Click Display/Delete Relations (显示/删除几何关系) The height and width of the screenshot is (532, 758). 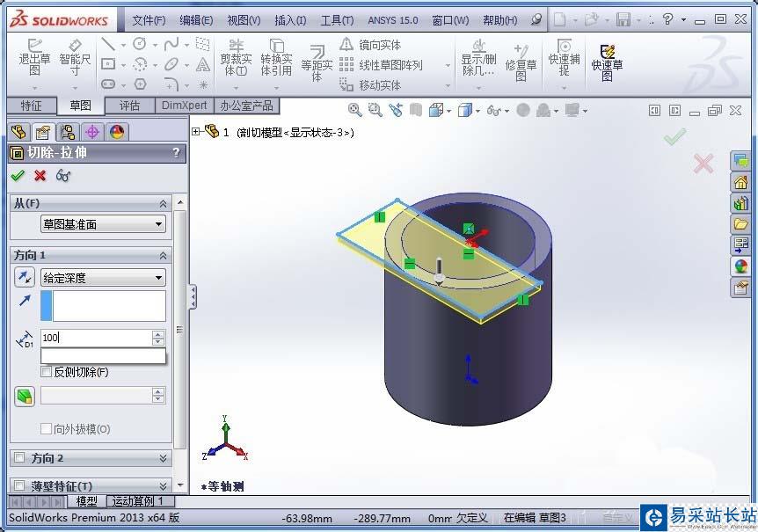[x=478, y=58]
